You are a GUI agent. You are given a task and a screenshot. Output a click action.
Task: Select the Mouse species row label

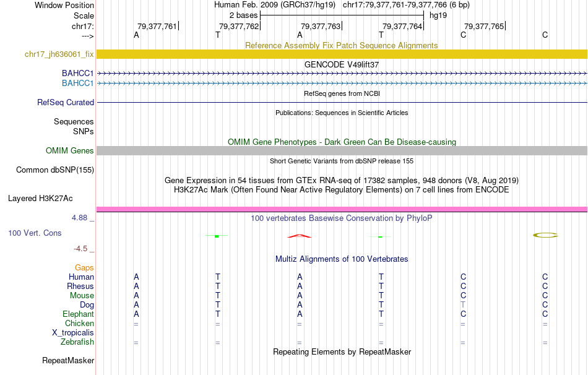(x=82, y=296)
